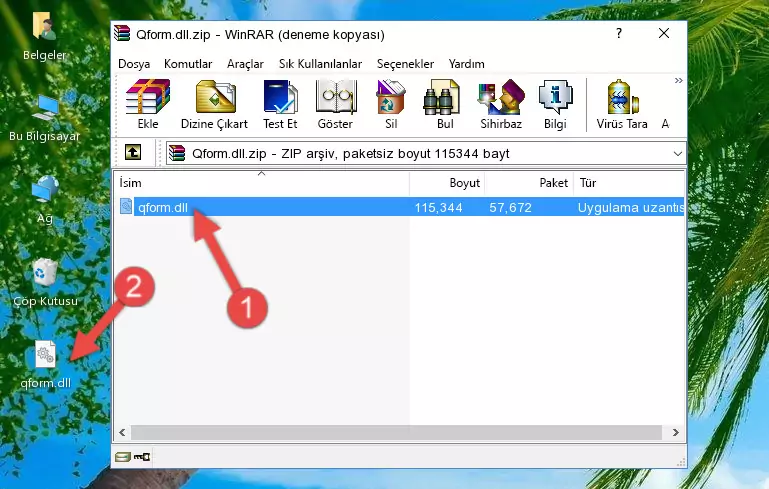The height and width of the screenshot is (489, 769).
Task: Sort by Boyut column header
Action: 447,183
